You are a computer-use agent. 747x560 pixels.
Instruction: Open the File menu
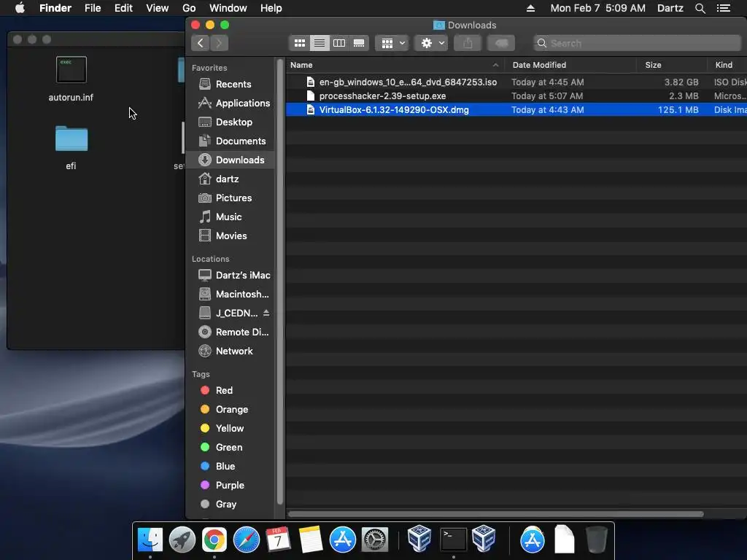click(93, 8)
